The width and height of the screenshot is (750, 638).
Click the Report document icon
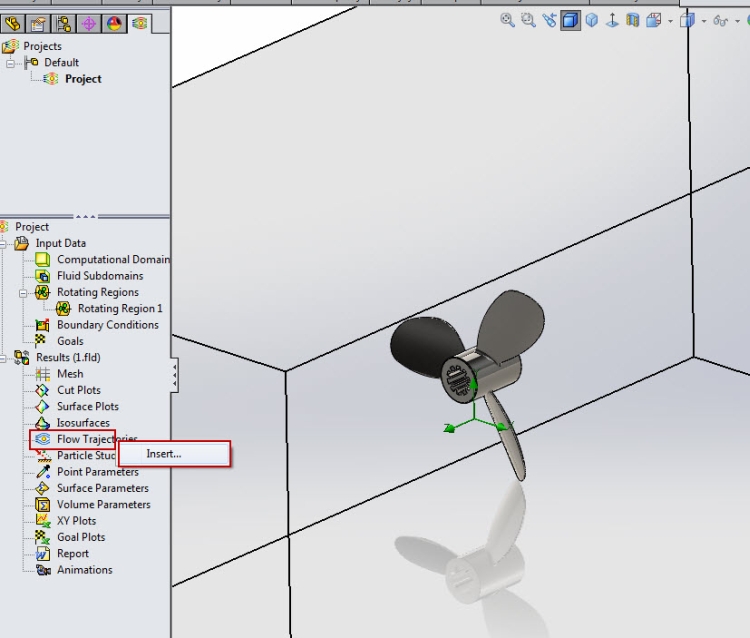(x=42, y=553)
